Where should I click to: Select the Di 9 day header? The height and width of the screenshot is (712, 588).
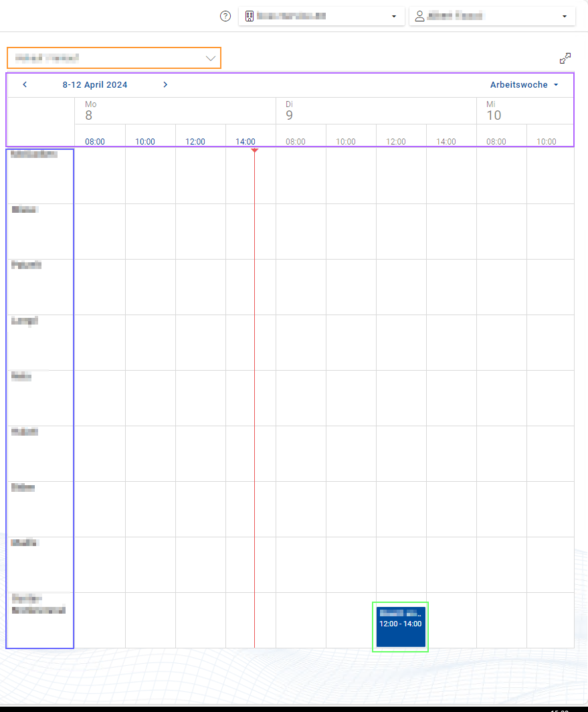(290, 111)
